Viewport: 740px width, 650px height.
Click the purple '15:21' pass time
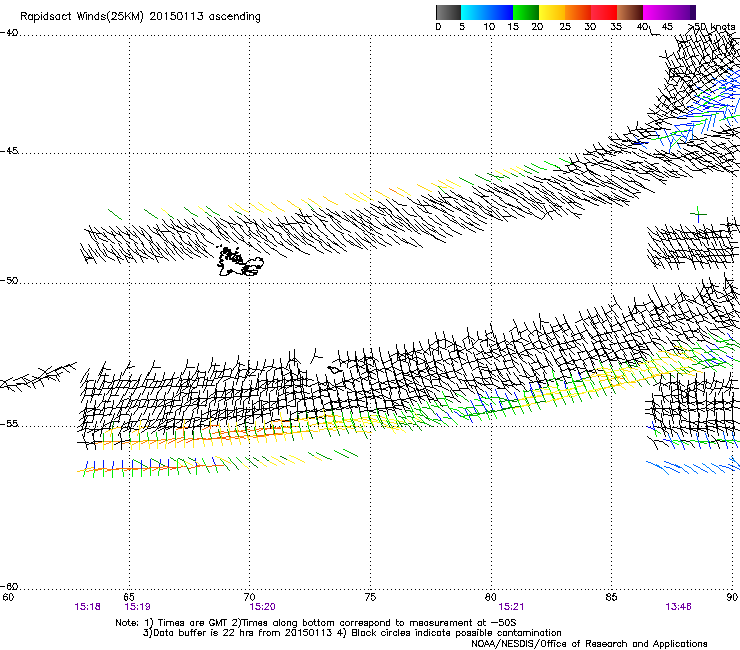coord(511,607)
